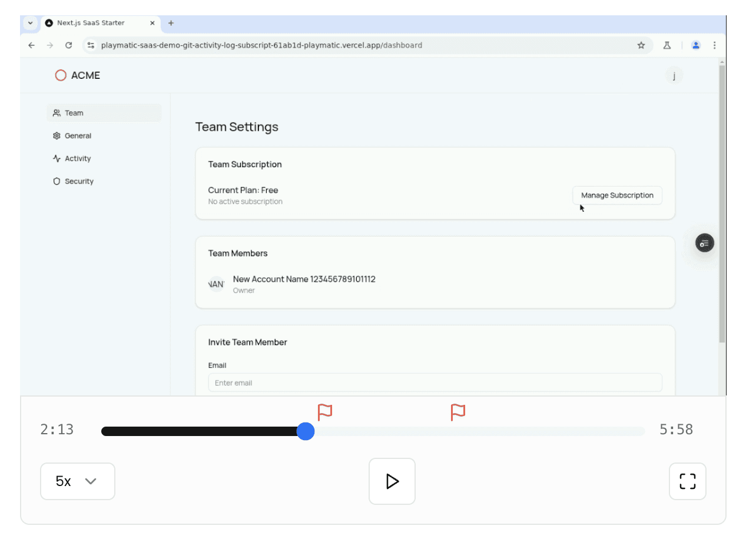The height and width of the screenshot is (539, 756).
Task: Click the browser forward arrow
Action: [50, 45]
